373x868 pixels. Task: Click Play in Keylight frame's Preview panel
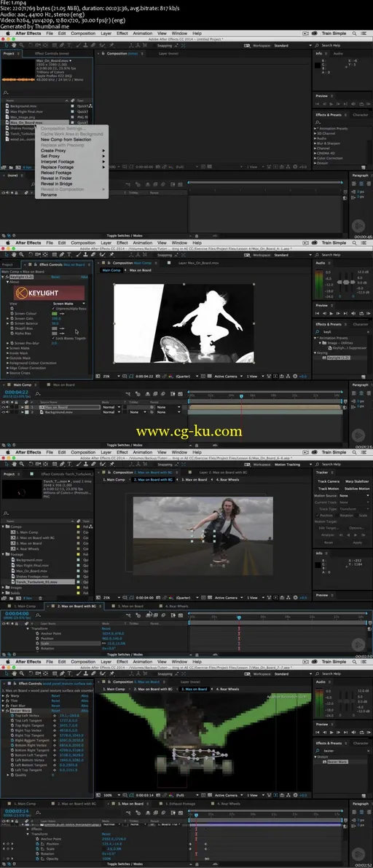pos(331,313)
